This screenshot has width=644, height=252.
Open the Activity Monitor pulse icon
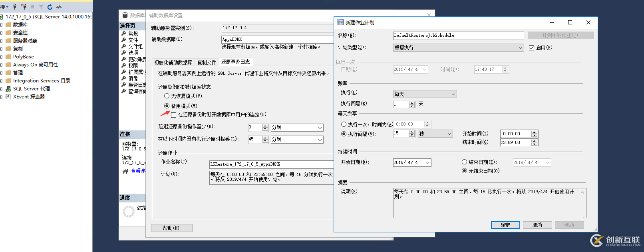pyautogui.click(x=59, y=7)
